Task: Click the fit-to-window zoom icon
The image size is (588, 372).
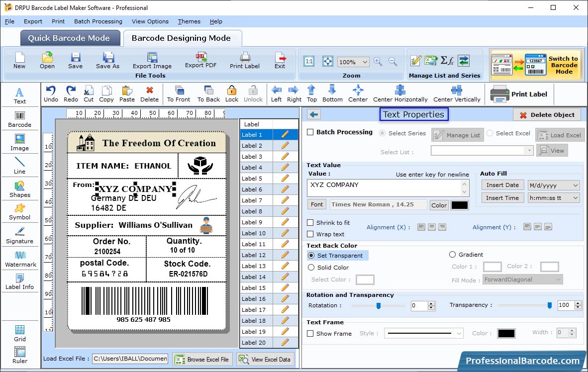Action: [x=328, y=61]
